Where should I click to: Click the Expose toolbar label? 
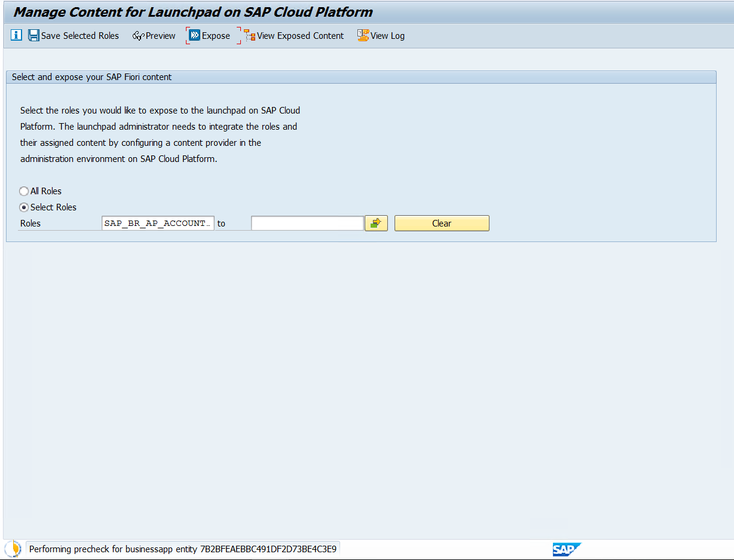click(216, 36)
